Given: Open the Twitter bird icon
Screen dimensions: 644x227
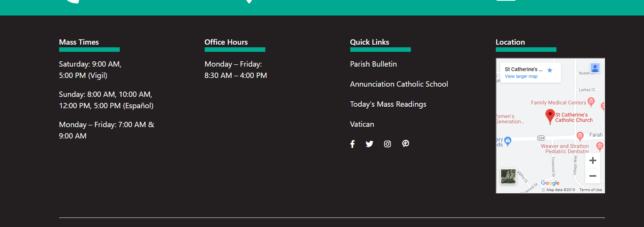Looking at the screenshot, I should [370, 144].
